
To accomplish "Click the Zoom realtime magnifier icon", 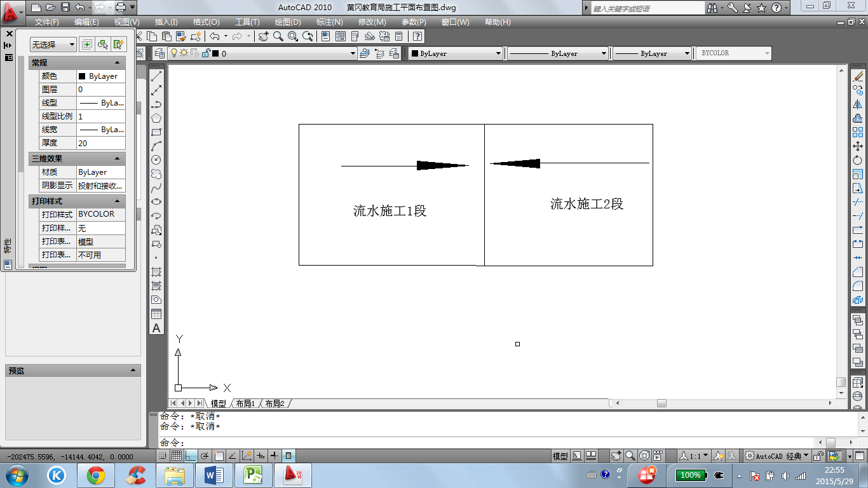I will pos(278,36).
